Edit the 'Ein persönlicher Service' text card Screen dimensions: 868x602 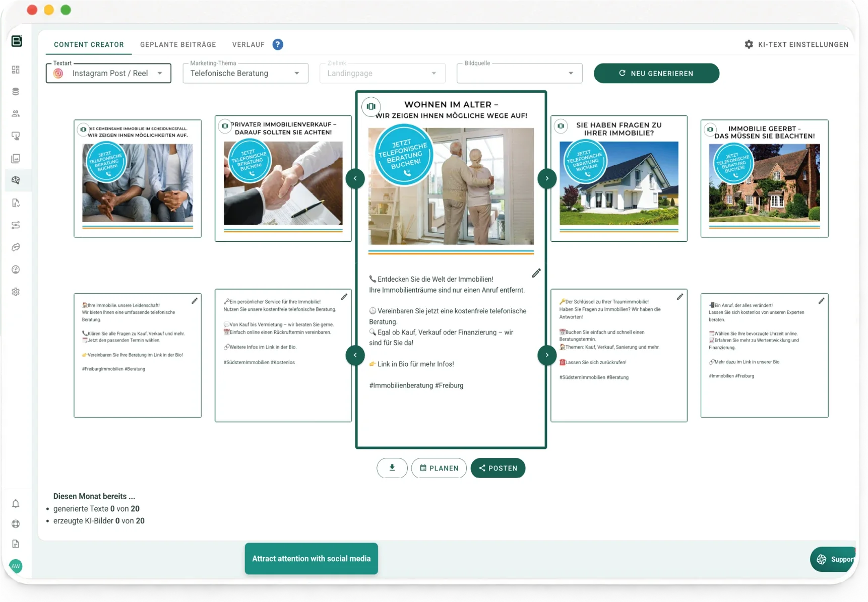coord(344,297)
